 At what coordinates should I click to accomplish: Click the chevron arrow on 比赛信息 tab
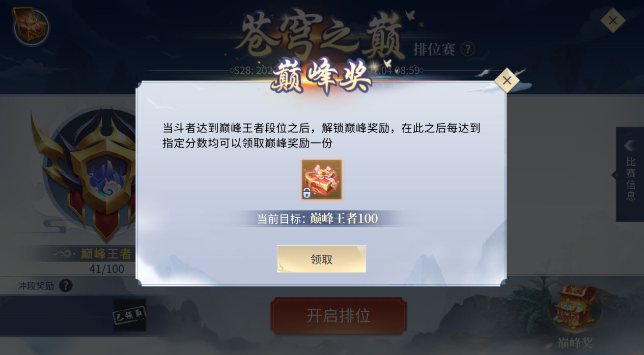coord(630,146)
